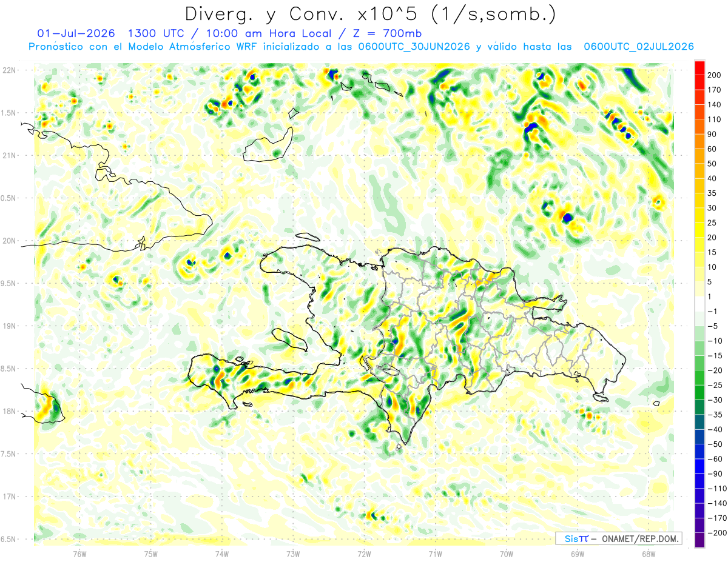Pick the blue swatch between -60 and -90
Screen dimensions: 728x562
(x=700, y=467)
